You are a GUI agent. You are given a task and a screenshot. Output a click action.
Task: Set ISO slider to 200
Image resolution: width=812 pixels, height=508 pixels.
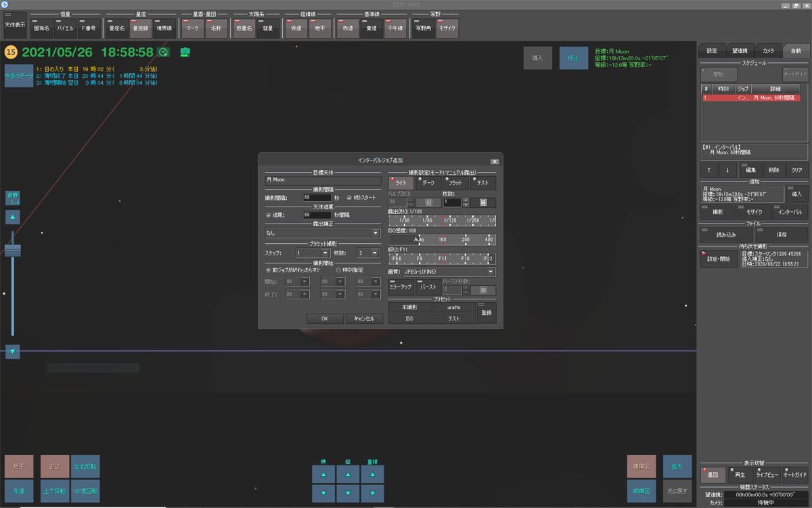(x=466, y=240)
